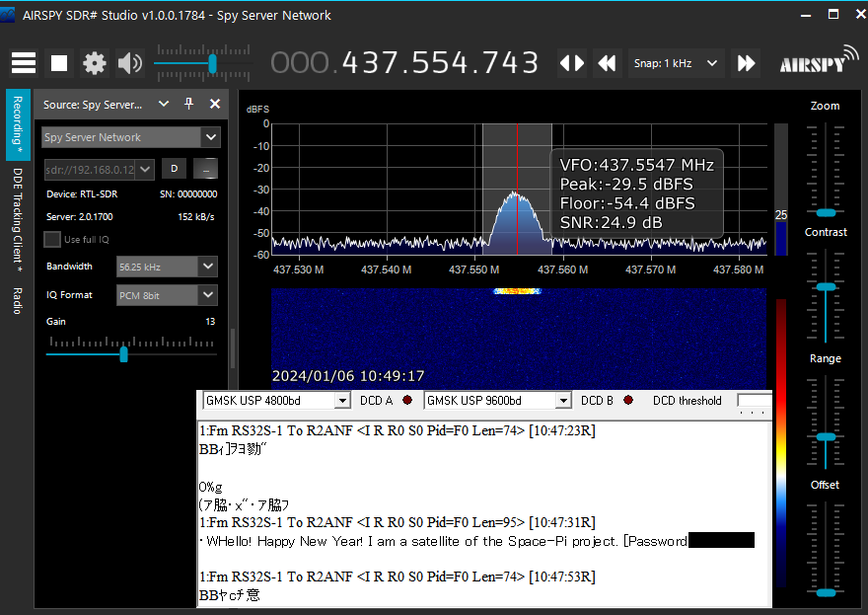Click the D disconnect button
This screenshot has height=615, width=868.
[175, 169]
